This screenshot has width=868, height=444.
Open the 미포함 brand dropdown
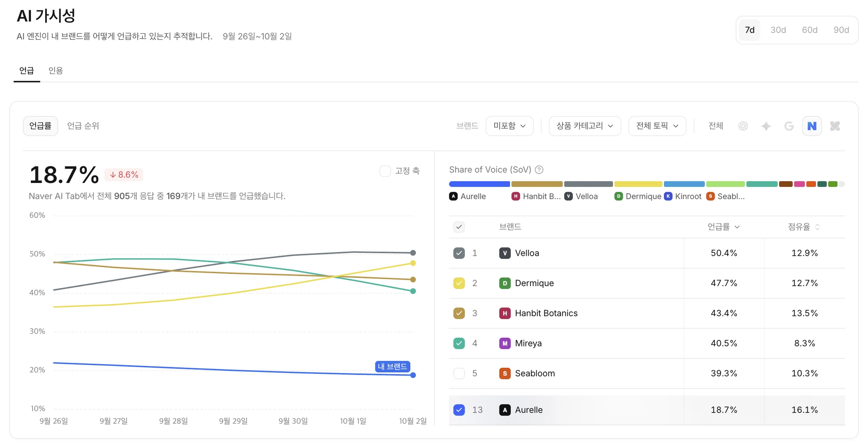click(510, 126)
